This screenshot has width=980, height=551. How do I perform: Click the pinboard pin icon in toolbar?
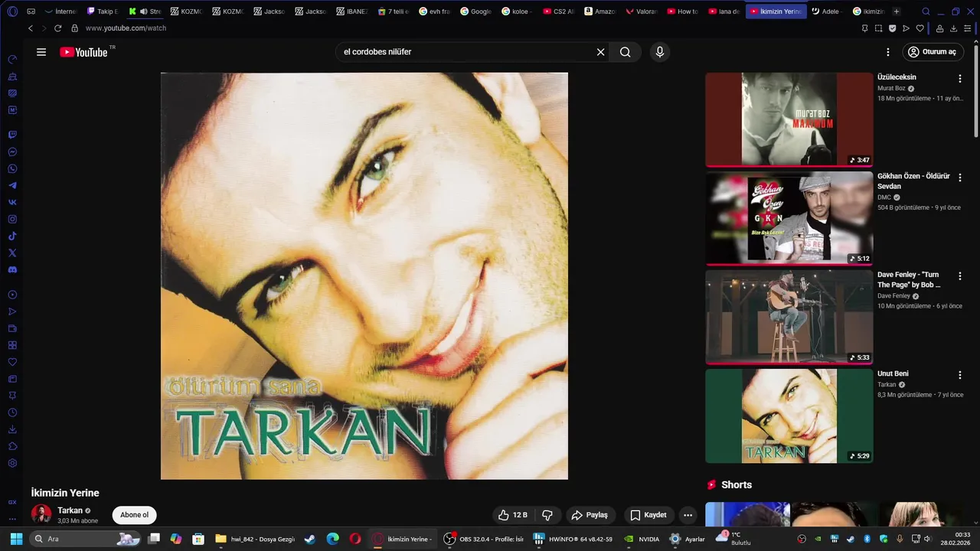pos(864,28)
